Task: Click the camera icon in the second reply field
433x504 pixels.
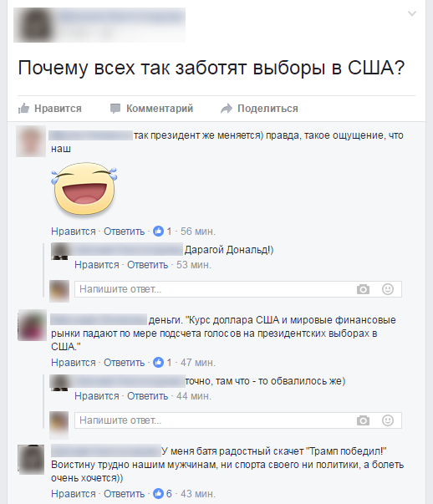Action: tap(363, 420)
